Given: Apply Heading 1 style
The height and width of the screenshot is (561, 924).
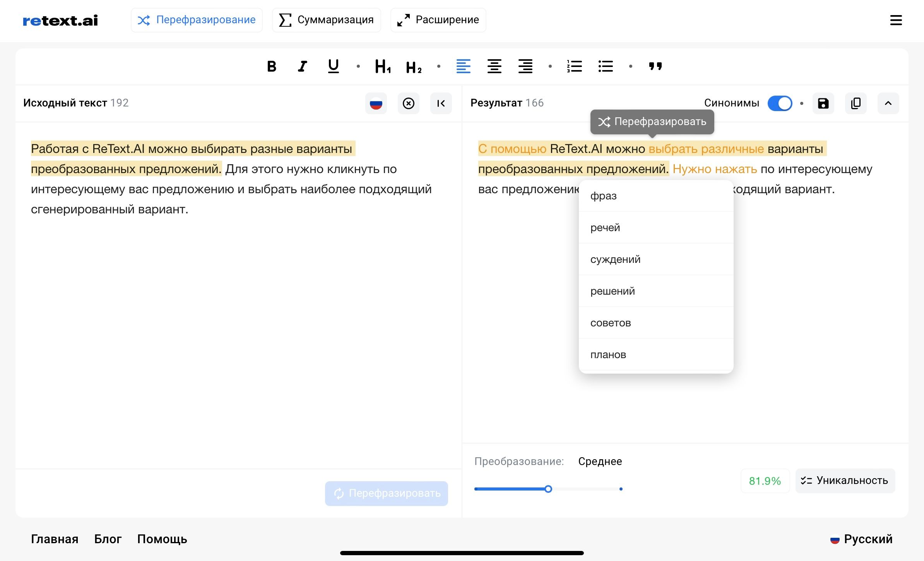Looking at the screenshot, I should click(x=383, y=66).
